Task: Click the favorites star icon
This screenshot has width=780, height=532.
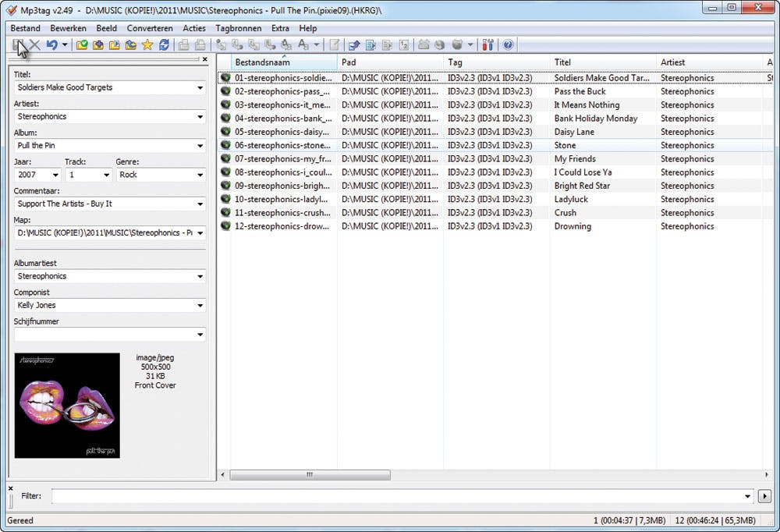Action: point(147,45)
